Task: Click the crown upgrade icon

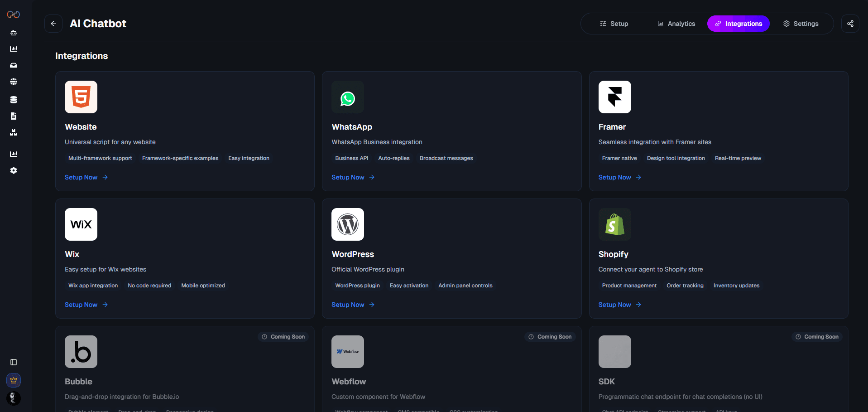Action: point(14,380)
